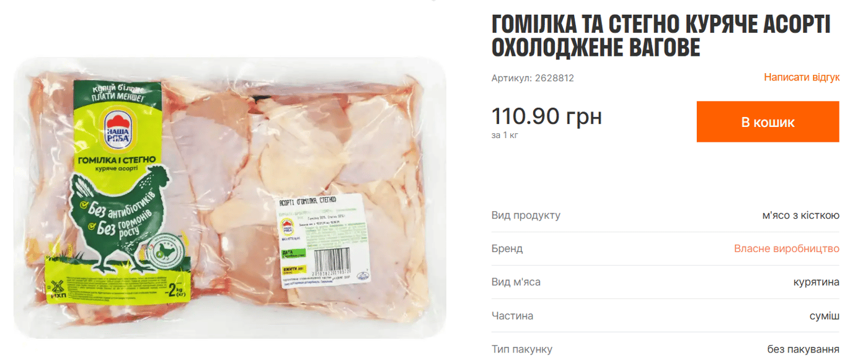The image size is (868, 358).
Task: Add the chicken to cart with В кошик
Action: [x=768, y=122]
